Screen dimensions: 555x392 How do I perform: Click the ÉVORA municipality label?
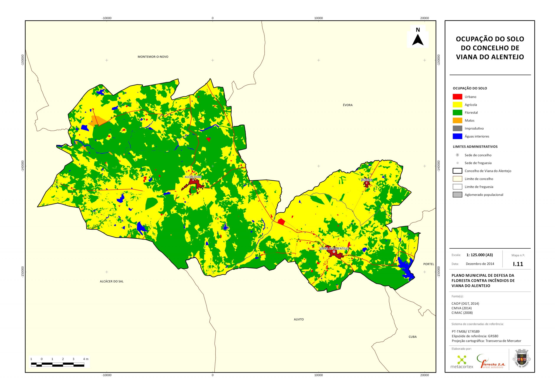pyautogui.click(x=348, y=105)
